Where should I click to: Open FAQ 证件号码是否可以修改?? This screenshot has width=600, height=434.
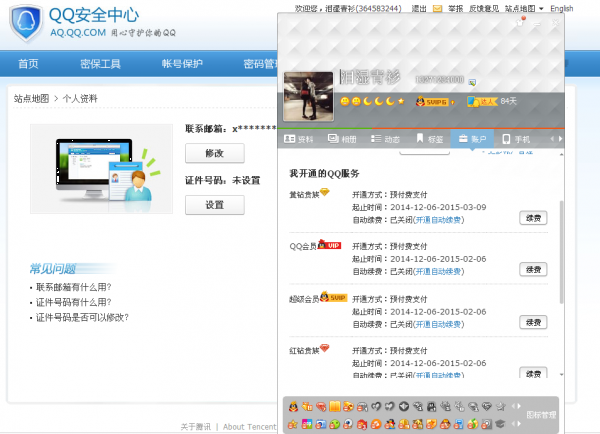coord(82,317)
